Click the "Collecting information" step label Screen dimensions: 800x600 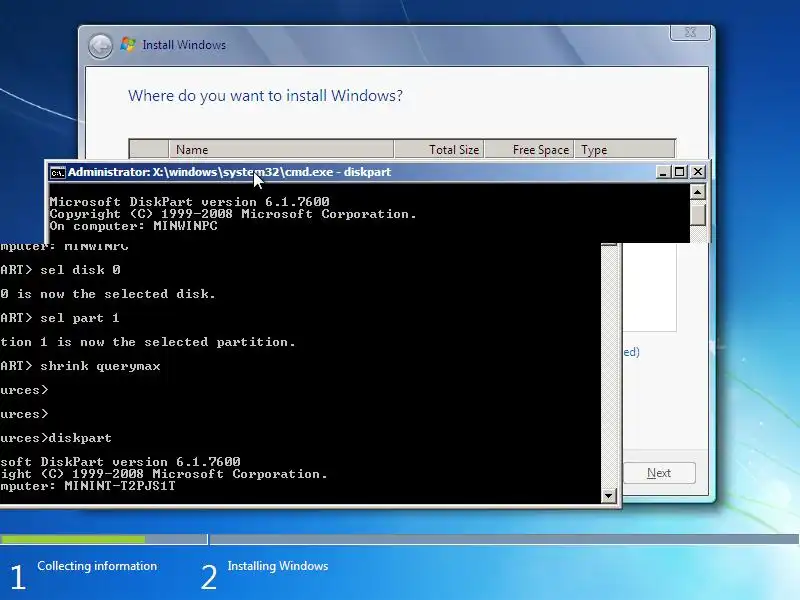coord(97,566)
